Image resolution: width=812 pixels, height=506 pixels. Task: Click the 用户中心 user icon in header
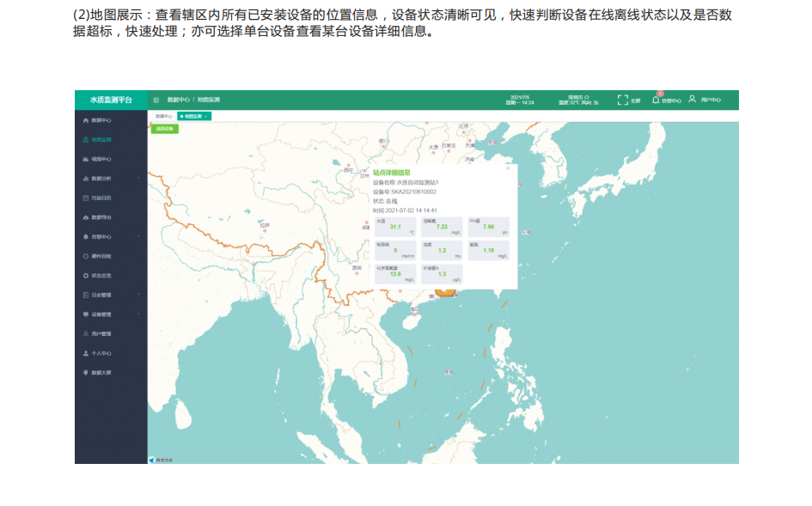click(692, 100)
